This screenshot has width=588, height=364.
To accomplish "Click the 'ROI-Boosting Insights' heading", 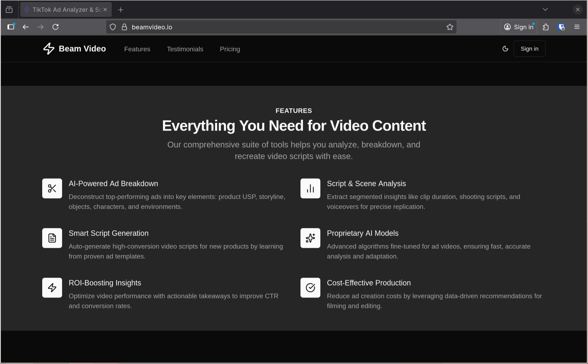I will (105, 283).
